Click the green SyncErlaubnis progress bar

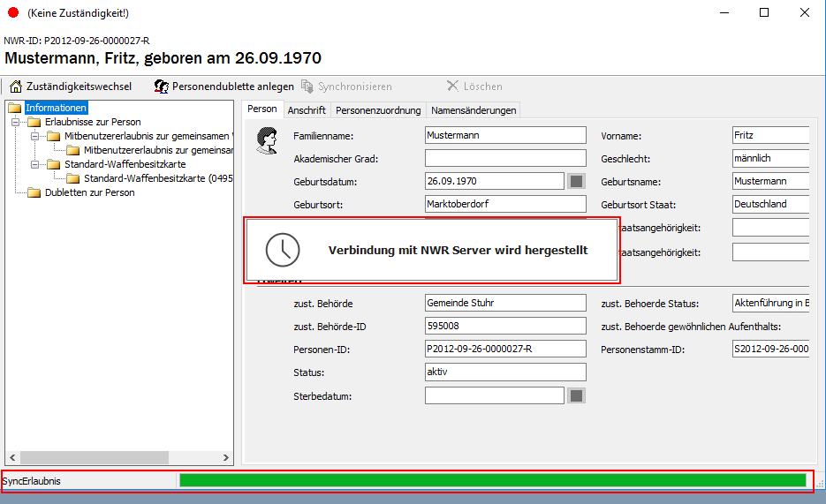tap(492, 481)
